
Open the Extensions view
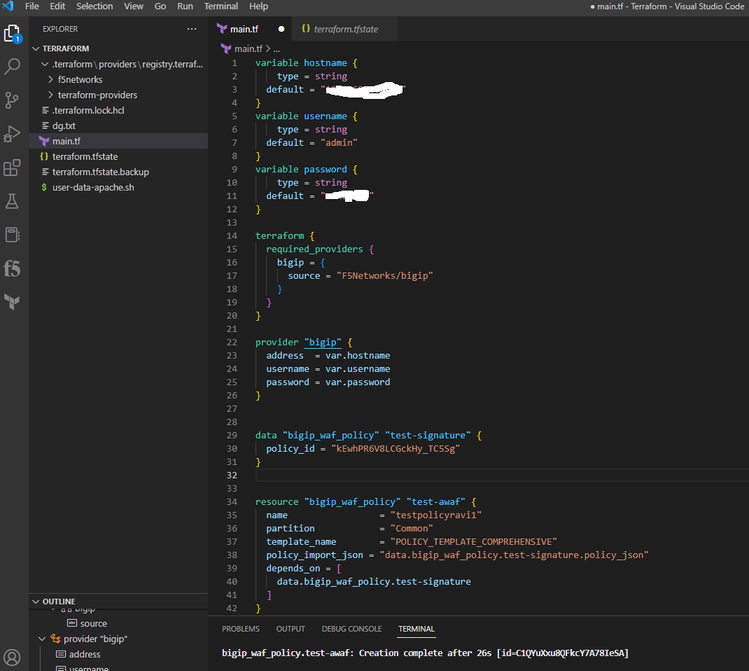[x=13, y=168]
